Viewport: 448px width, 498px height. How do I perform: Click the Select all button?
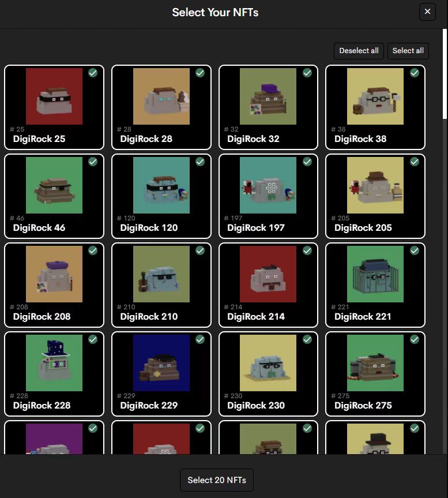click(408, 51)
